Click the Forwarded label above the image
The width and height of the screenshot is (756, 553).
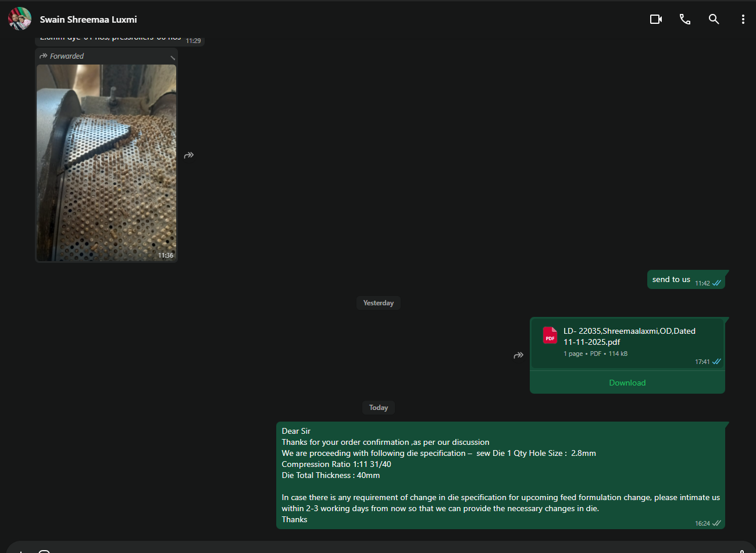(66, 56)
